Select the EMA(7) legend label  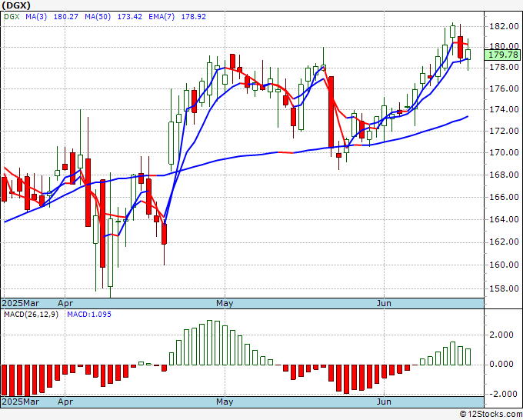click(x=162, y=17)
